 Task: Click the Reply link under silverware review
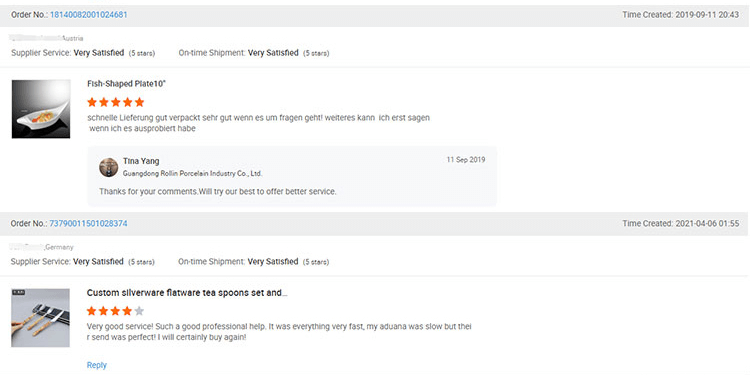click(x=97, y=365)
